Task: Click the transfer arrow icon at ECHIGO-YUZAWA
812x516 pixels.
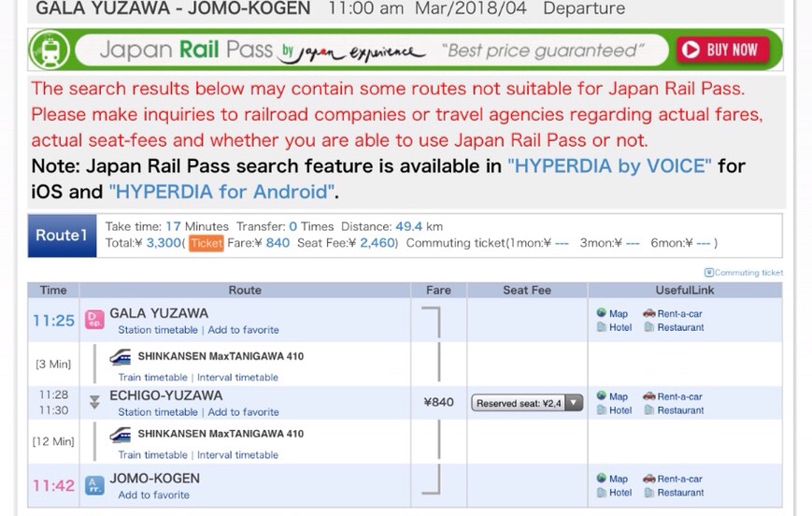Action: 94,402
